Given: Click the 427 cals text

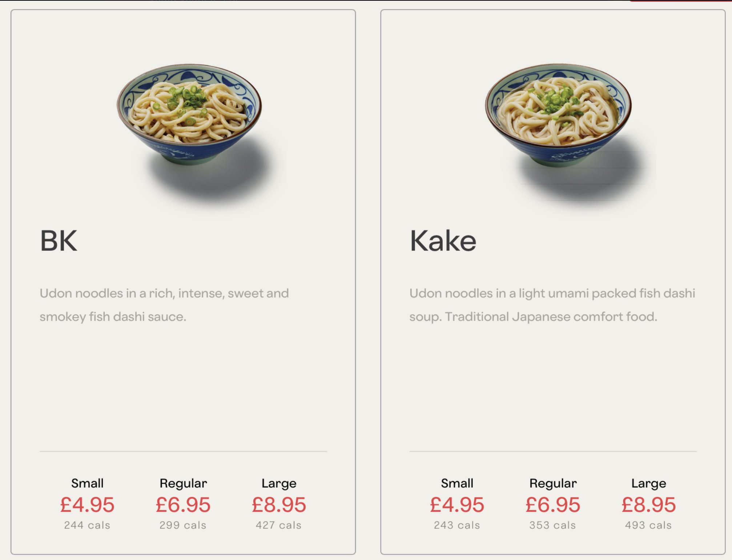Looking at the screenshot, I should pos(279,525).
